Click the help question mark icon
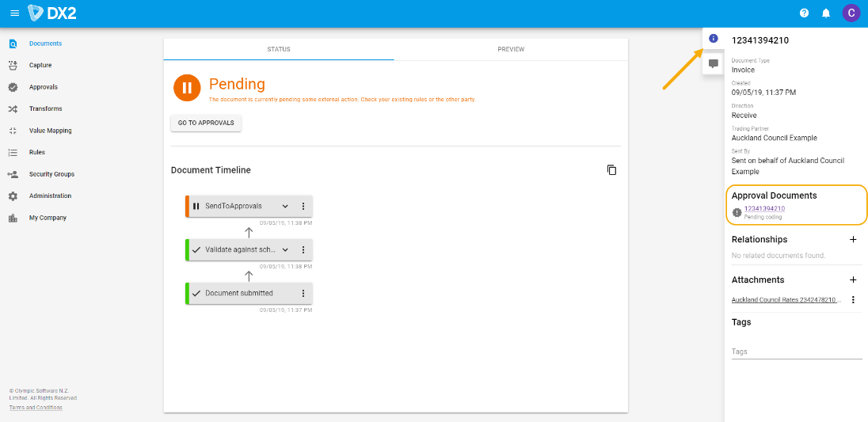Image resolution: width=868 pixels, height=422 pixels. tap(804, 13)
